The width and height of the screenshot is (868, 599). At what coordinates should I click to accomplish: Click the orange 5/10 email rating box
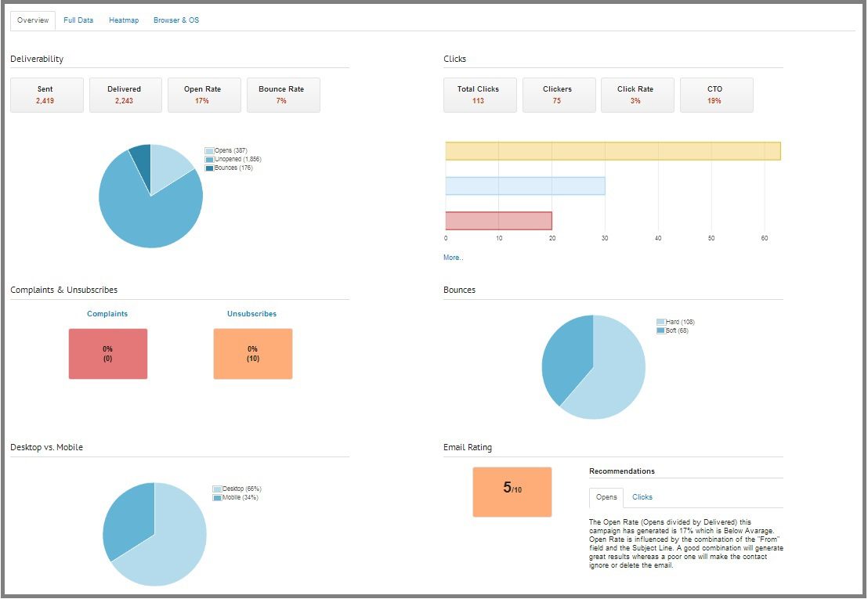[x=512, y=492]
